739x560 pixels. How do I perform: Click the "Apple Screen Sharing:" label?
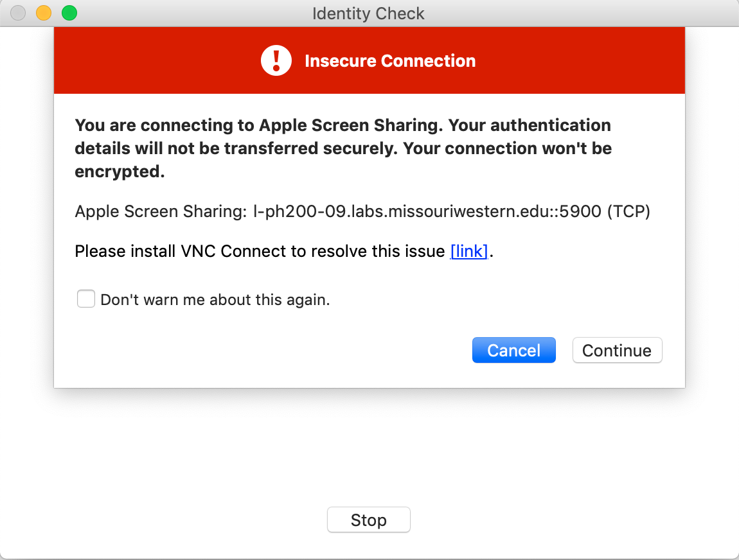161,212
